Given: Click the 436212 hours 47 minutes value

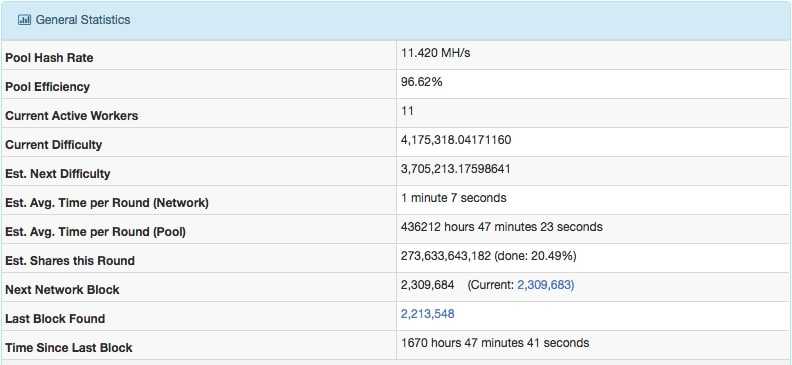Looking at the screenshot, I should [502, 227].
